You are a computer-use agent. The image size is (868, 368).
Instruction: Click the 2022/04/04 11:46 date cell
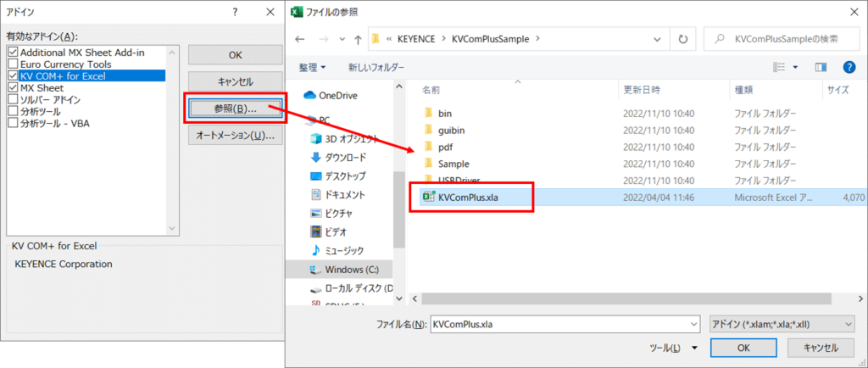click(x=659, y=197)
